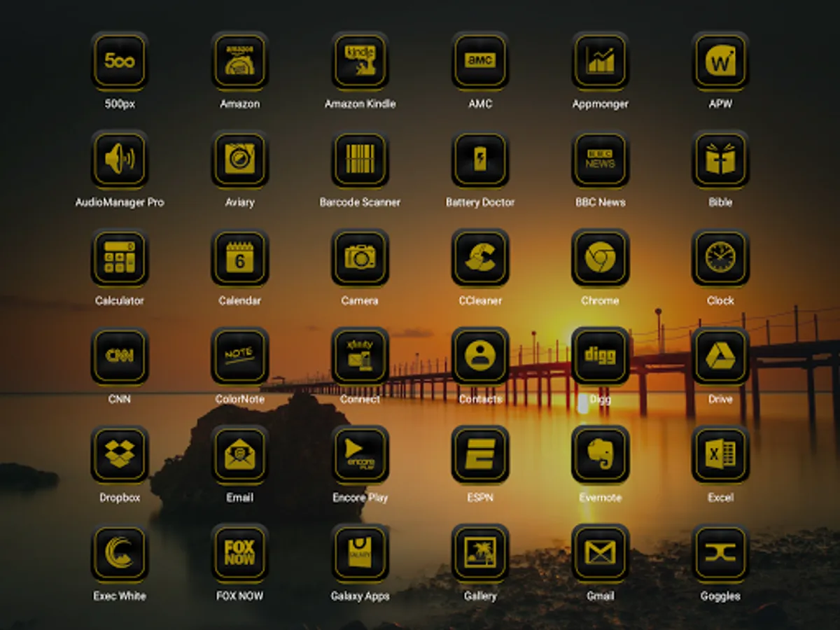Open the Google Drive icon
Screen dimensions: 840x630
tap(720, 356)
